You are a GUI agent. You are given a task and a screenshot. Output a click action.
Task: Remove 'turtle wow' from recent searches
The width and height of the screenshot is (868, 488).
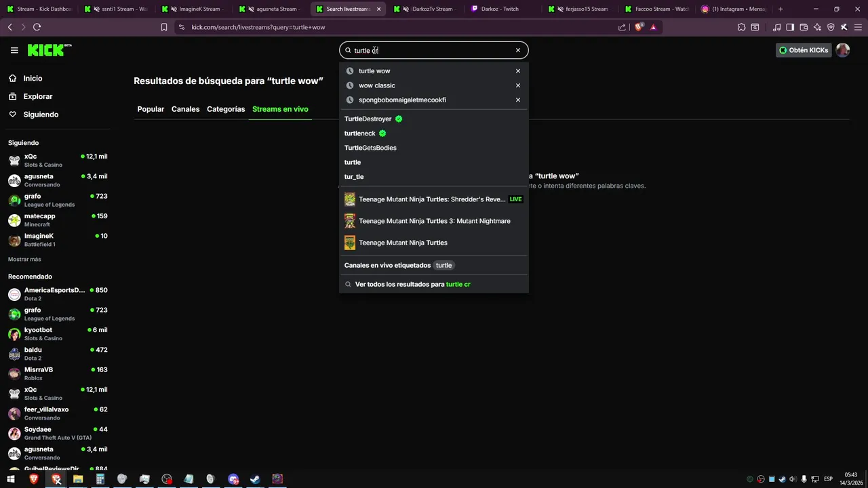point(518,71)
